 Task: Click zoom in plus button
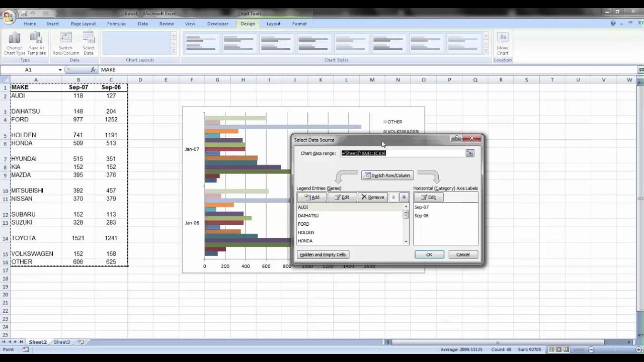point(639,349)
